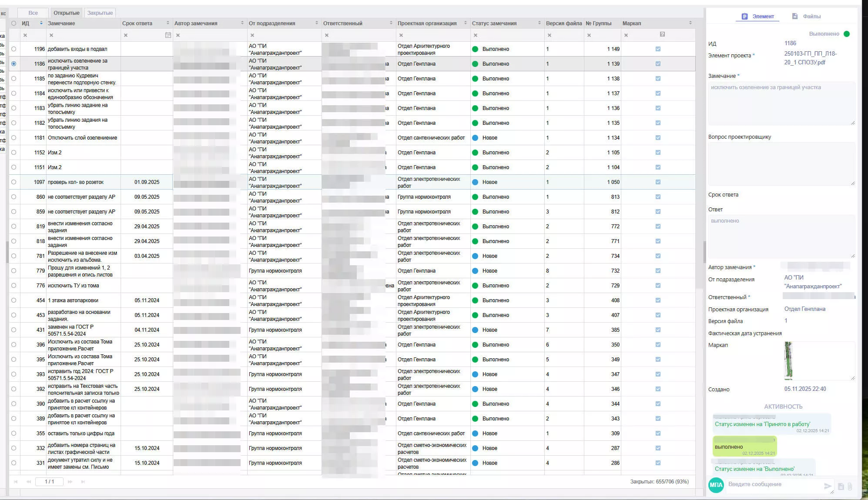Click the Все filter button
This screenshot has width=868, height=500.
point(33,13)
